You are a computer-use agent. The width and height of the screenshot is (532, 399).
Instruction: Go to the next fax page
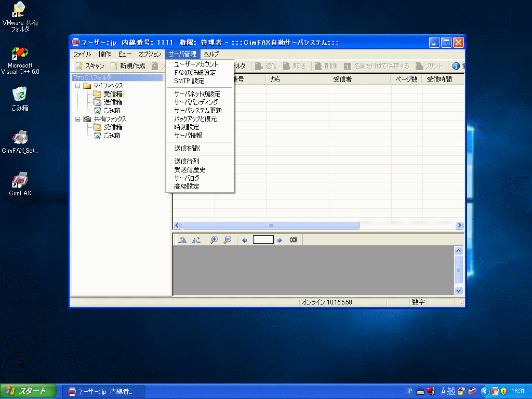pyautogui.click(x=280, y=240)
